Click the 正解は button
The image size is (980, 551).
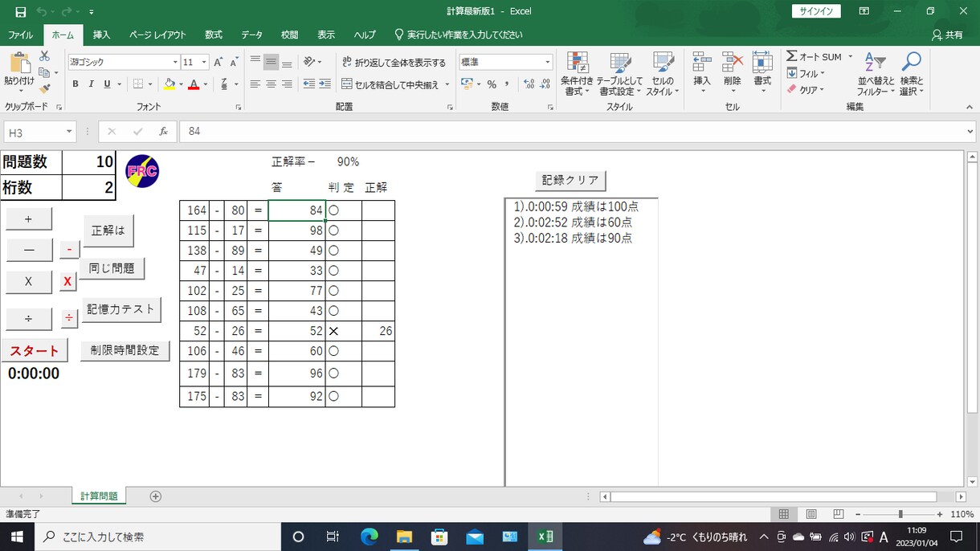[108, 231]
